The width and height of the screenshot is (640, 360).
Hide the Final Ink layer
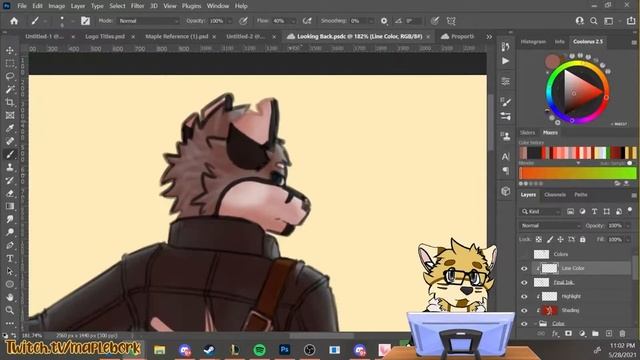pos(524,282)
